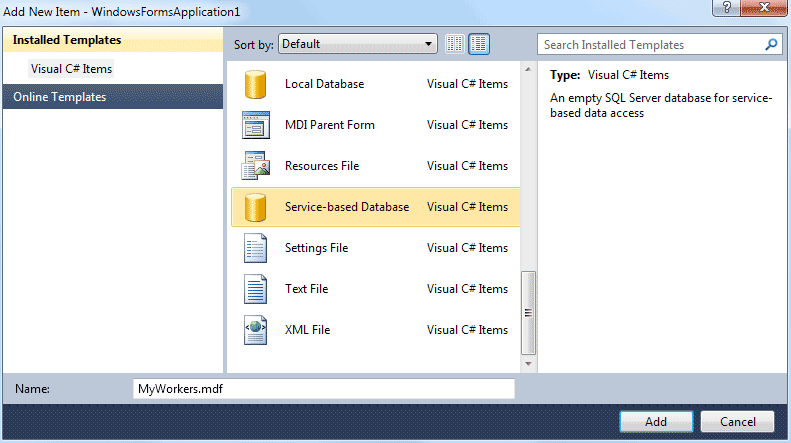
Task: Click the MDI Parent Form icon
Action: [256, 125]
